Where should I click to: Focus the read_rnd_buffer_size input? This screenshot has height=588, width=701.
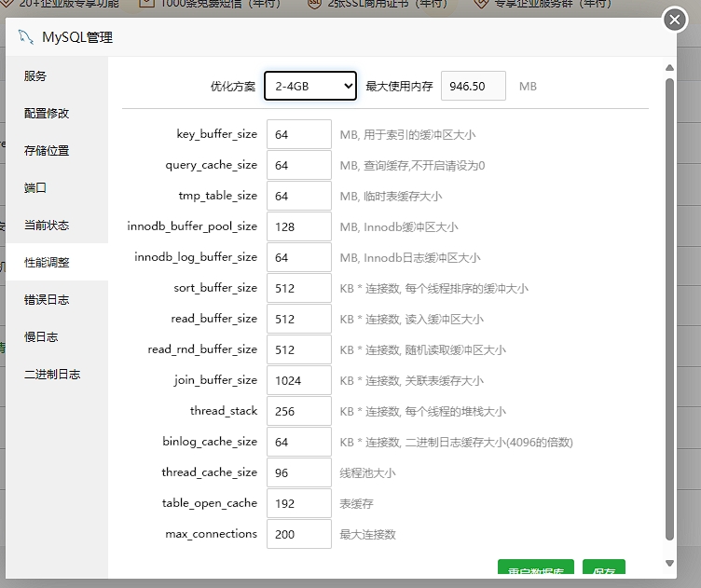299,349
